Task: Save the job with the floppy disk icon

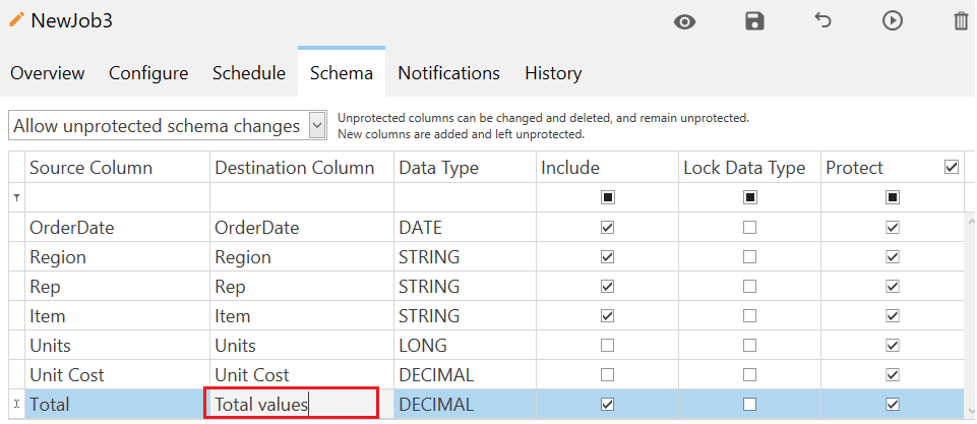Action: [x=755, y=22]
